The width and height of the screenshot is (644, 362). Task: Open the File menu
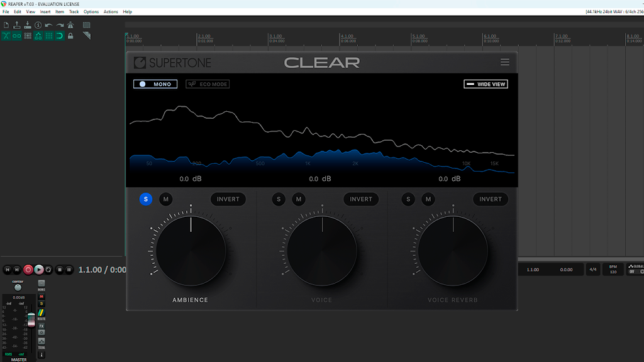(x=6, y=12)
